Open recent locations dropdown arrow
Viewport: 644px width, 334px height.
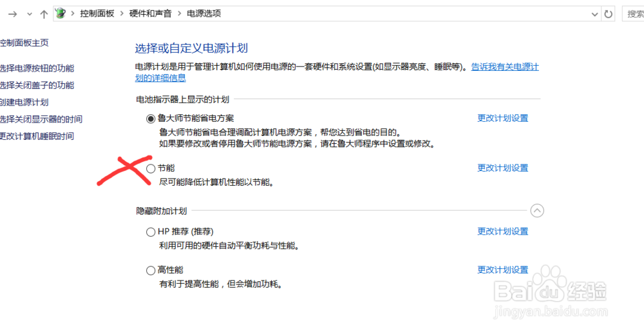[29, 14]
